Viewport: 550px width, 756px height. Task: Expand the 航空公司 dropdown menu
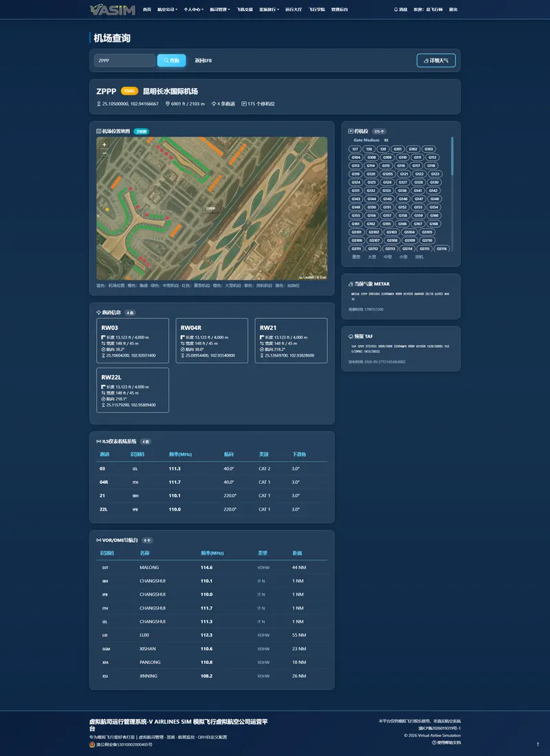click(x=168, y=10)
